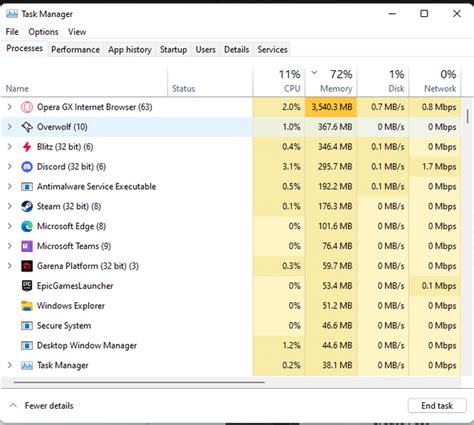Select the Processes tab
This screenshot has width=474, height=425.
24,48
